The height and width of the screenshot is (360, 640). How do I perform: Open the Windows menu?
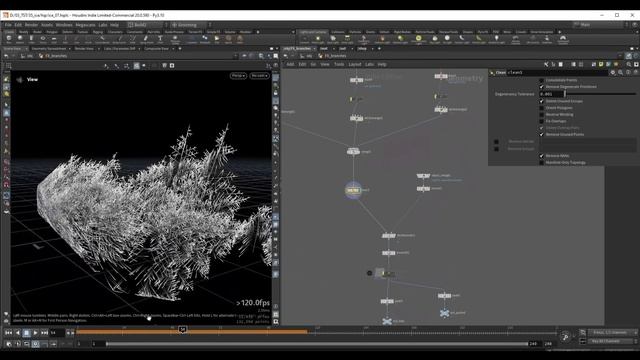click(64, 25)
